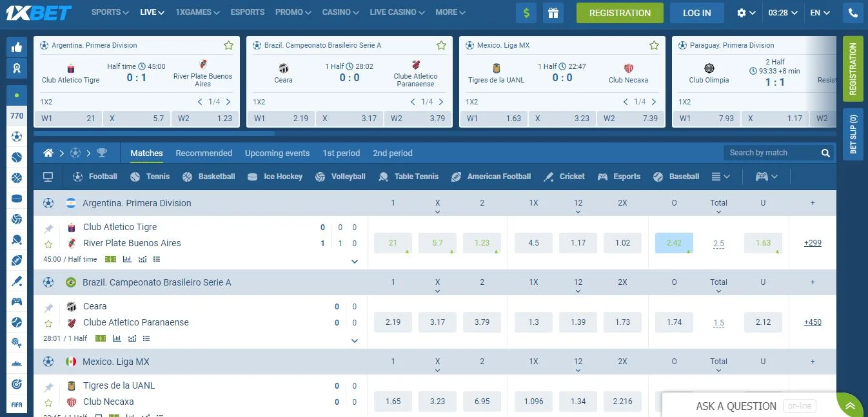Click the top cards horizontal scrollbar

pyautogui.click(x=154, y=133)
